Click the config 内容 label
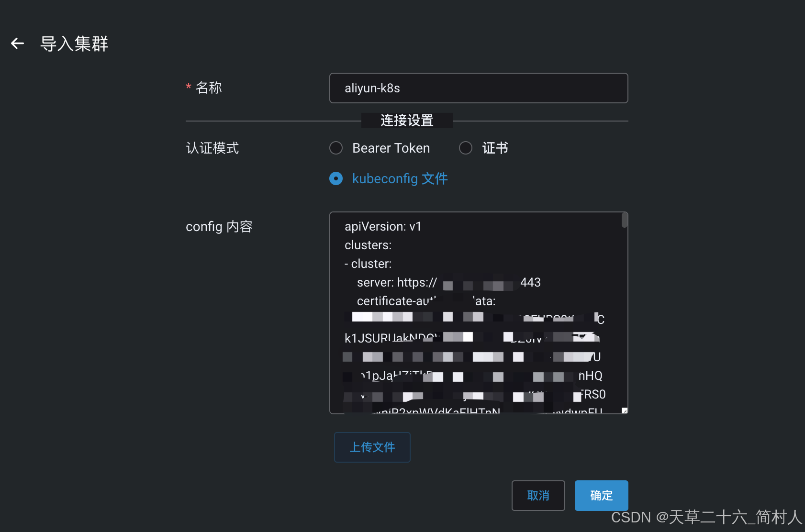The image size is (805, 532). (219, 226)
